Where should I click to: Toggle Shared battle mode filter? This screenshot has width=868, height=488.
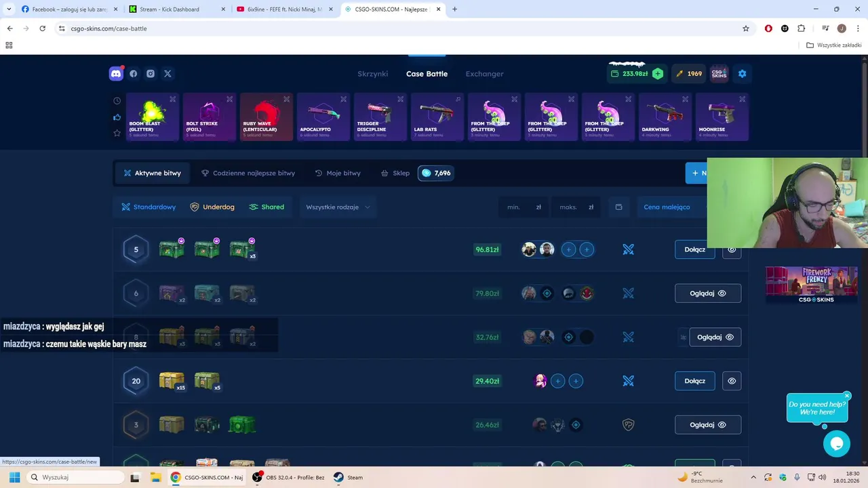point(267,207)
